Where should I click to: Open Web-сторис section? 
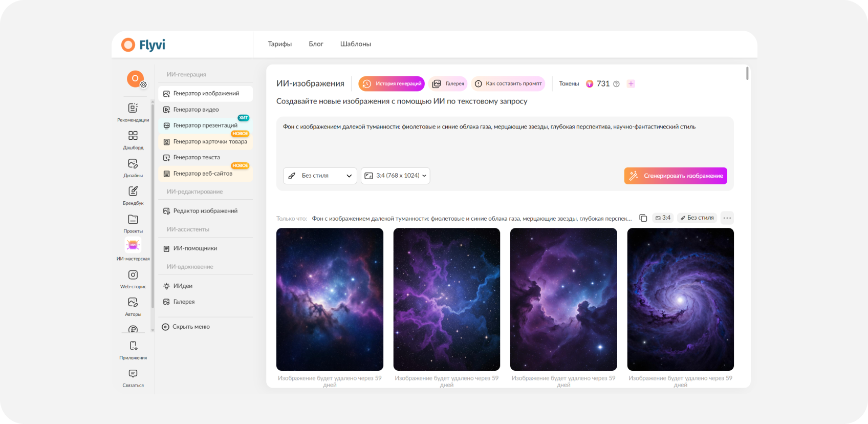133,280
